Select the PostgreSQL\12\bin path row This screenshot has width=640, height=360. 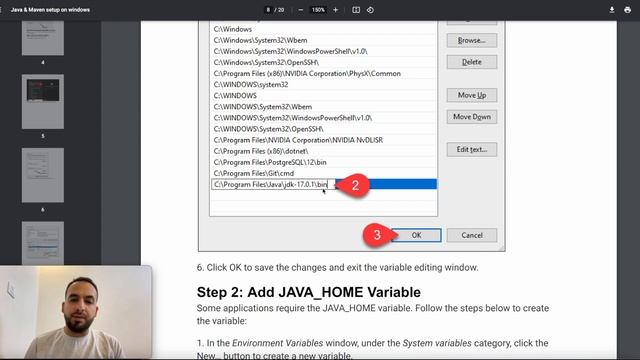(x=323, y=162)
